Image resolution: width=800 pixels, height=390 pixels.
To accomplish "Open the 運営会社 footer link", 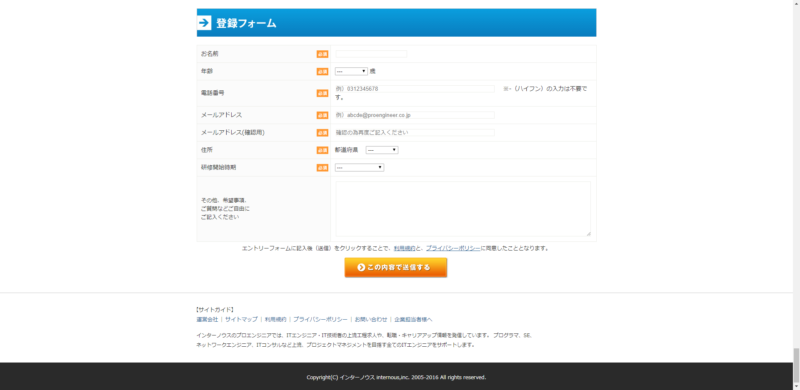I will point(207,319).
